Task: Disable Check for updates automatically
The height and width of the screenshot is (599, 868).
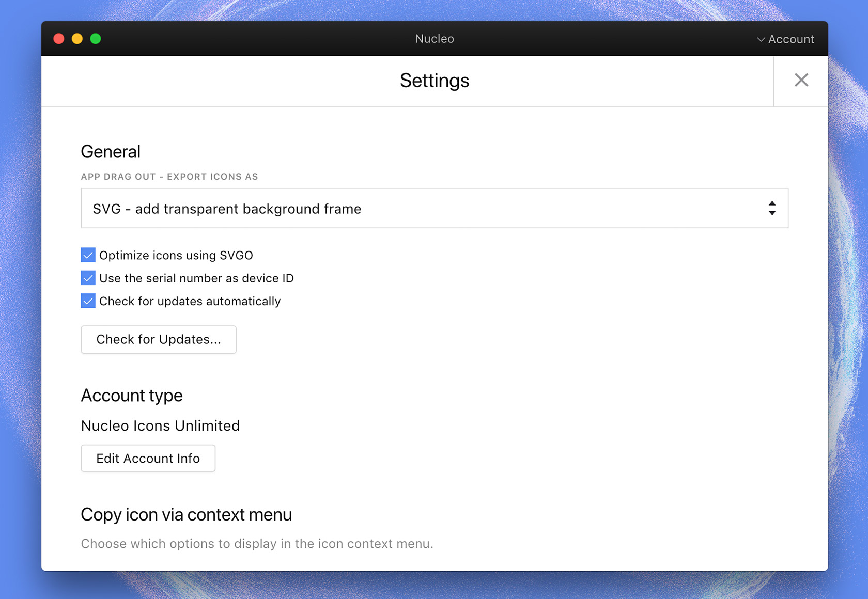Action: [87, 301]
